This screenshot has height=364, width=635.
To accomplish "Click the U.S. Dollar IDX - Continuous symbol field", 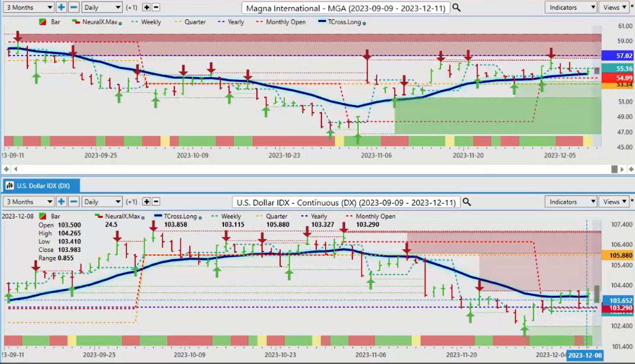I will (x=346, y=202).
